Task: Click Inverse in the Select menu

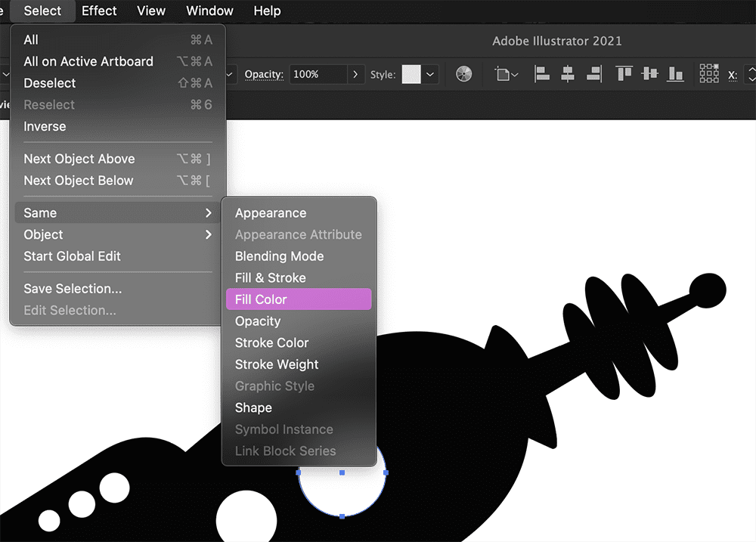Action: (45, 126)
